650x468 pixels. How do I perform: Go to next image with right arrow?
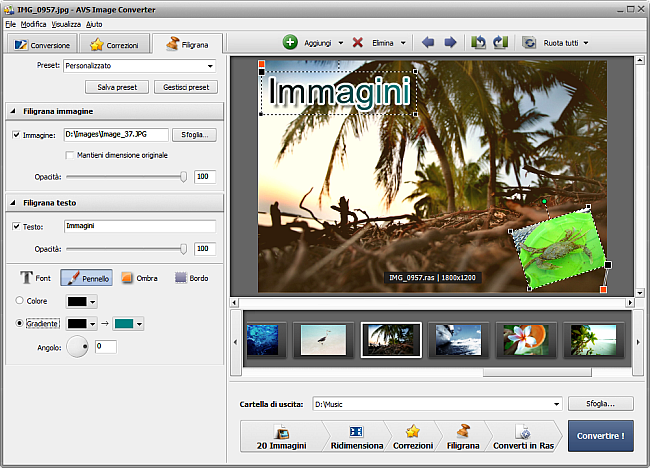(x=450, y=42)
